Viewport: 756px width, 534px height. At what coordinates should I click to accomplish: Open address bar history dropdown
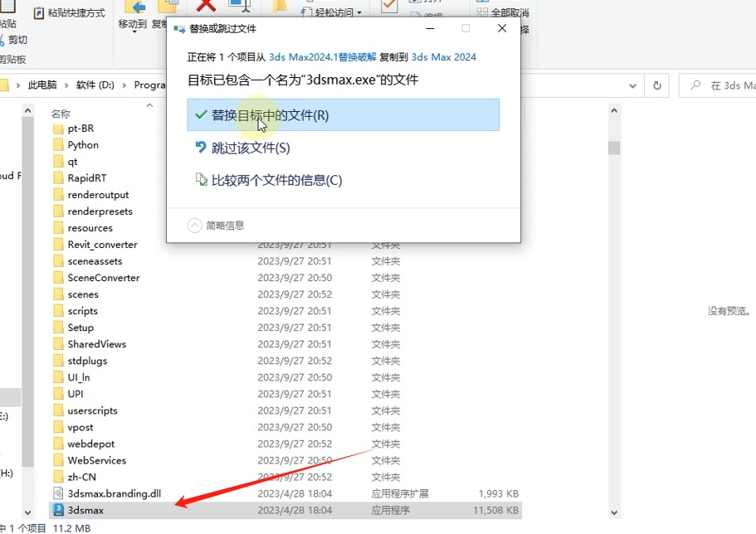pyautogui.click(x=632, y=85)
